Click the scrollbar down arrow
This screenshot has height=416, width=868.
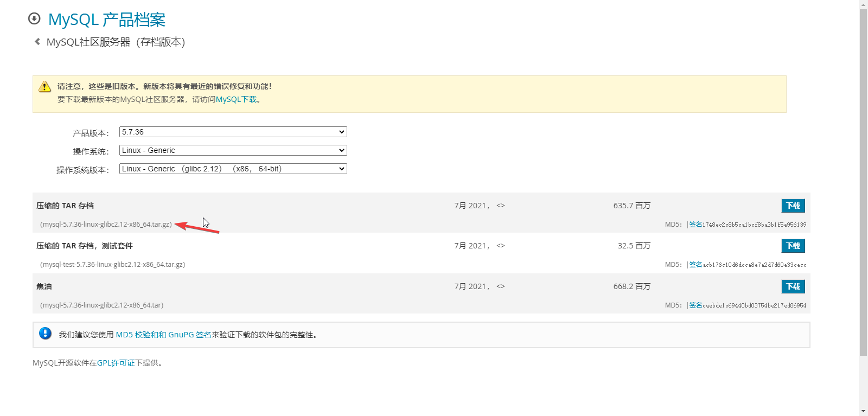click(863, 412)
